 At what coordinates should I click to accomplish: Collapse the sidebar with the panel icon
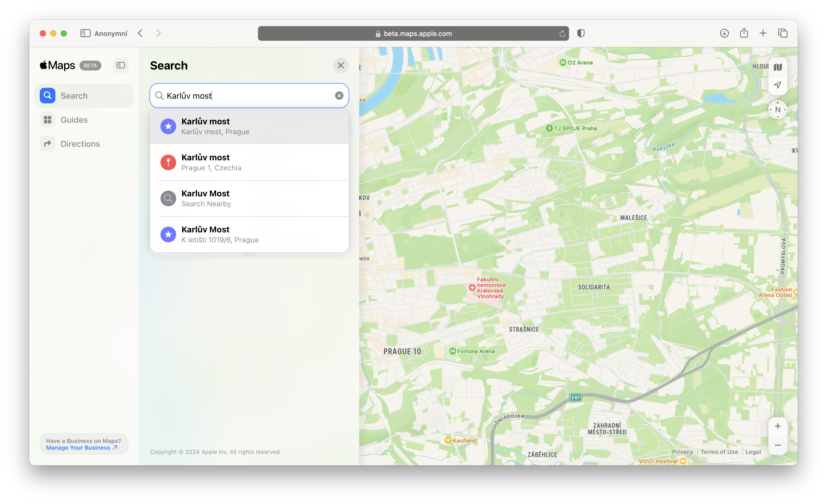click(x=120, y=65)
